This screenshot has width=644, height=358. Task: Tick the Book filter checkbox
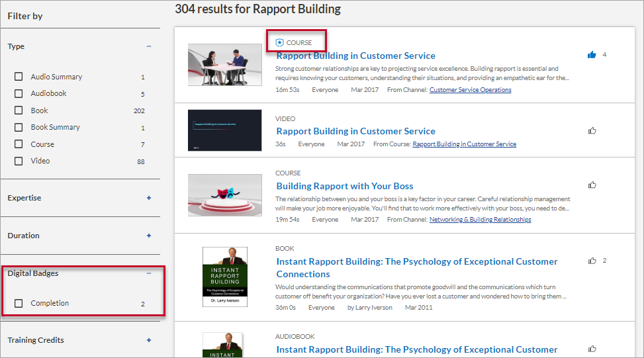19,111
